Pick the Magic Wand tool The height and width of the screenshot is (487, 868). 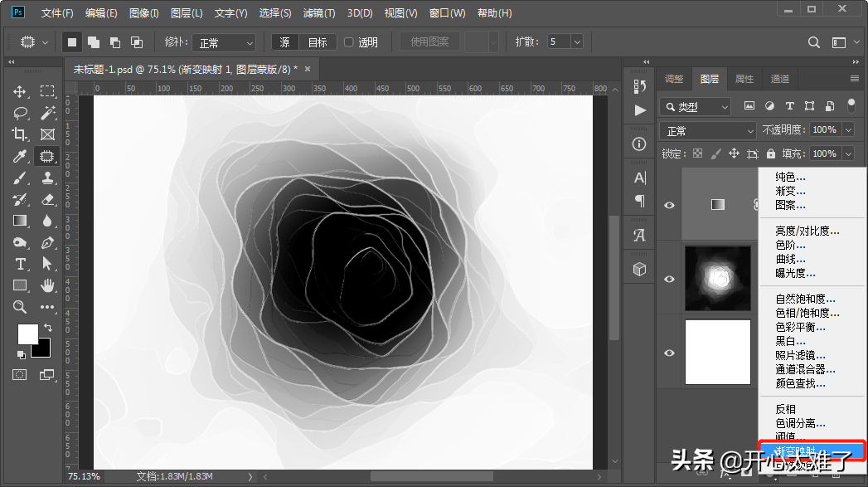[47, 113]
